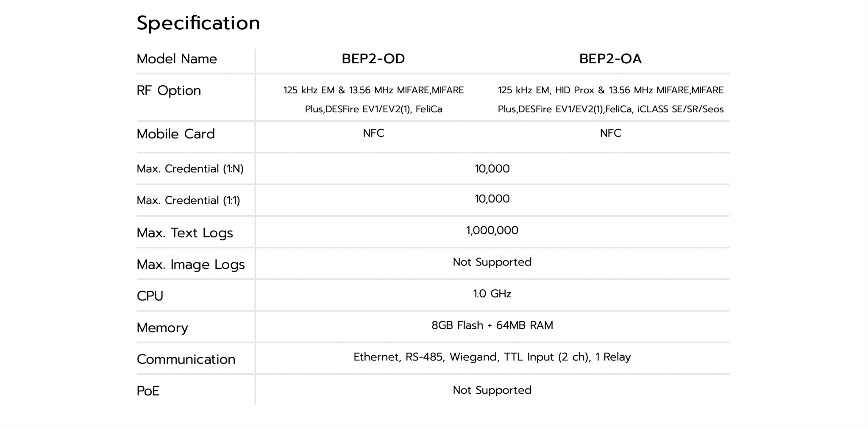Click the Communication row label

click(x=186, y=360)
